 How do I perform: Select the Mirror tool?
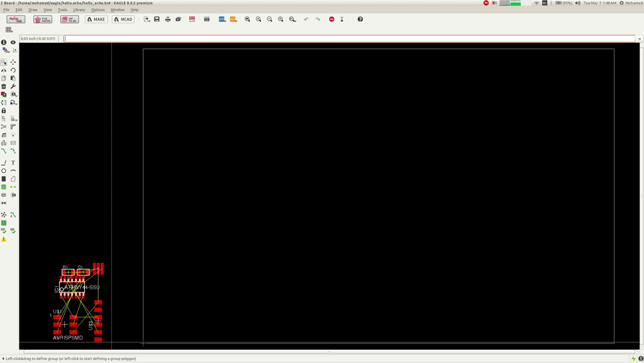point(4,70)
